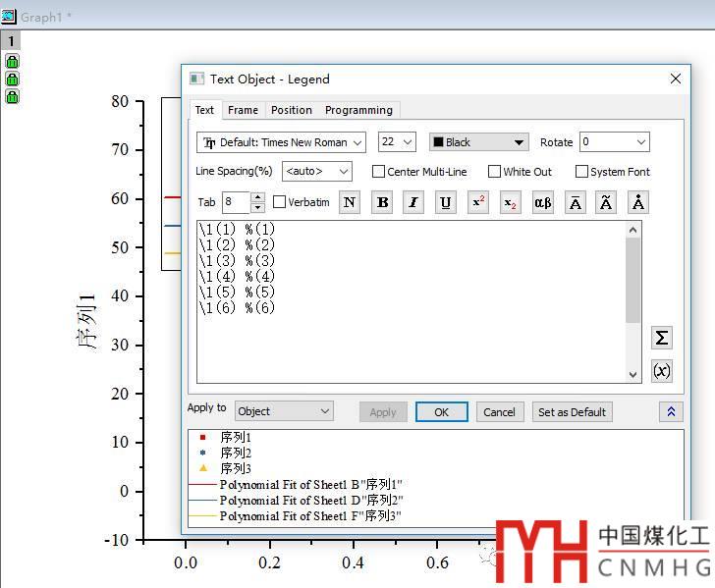Open the Apply to Object dropdown
The height and width of the screenshot is (588, 715).
tap(283, 411)
